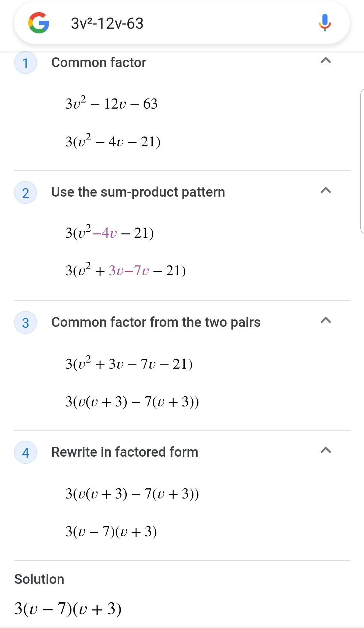
Task: Select Rewrite in factored form heading
Action: point(125,452)
